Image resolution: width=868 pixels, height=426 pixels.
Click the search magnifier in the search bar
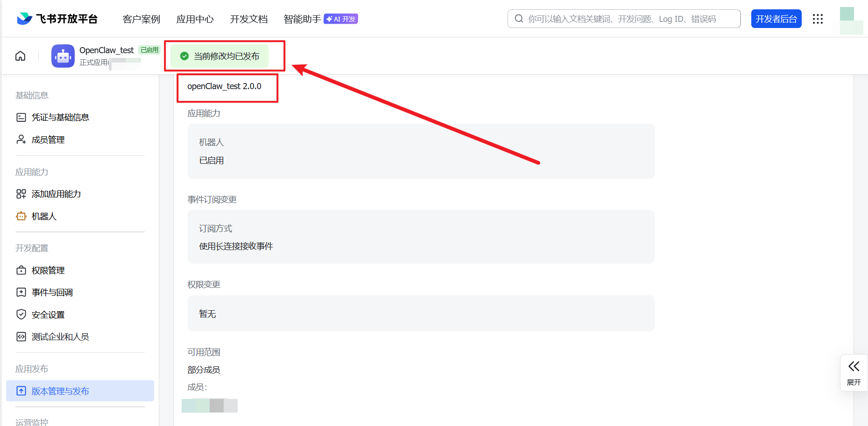pyautogui.click(x=519, y=19)
